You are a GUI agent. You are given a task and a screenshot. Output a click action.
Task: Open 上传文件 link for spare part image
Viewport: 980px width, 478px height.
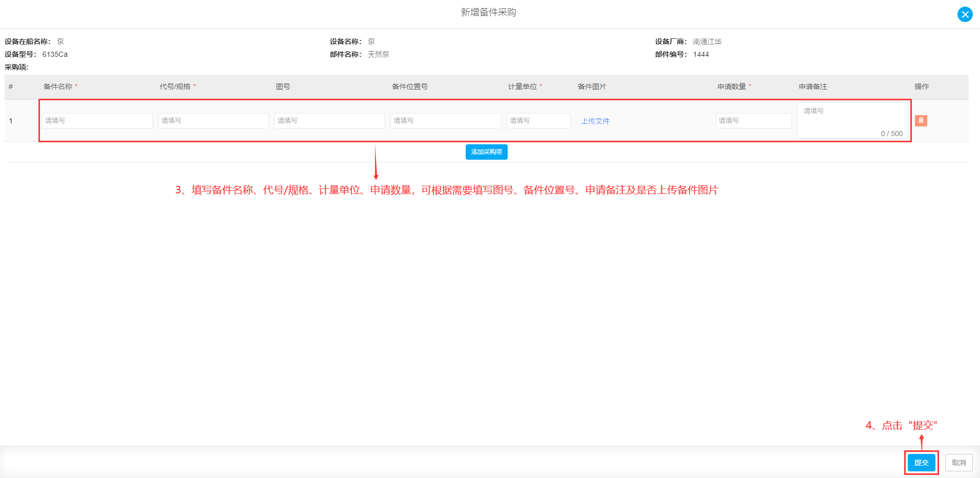click(x=595, y=121)
